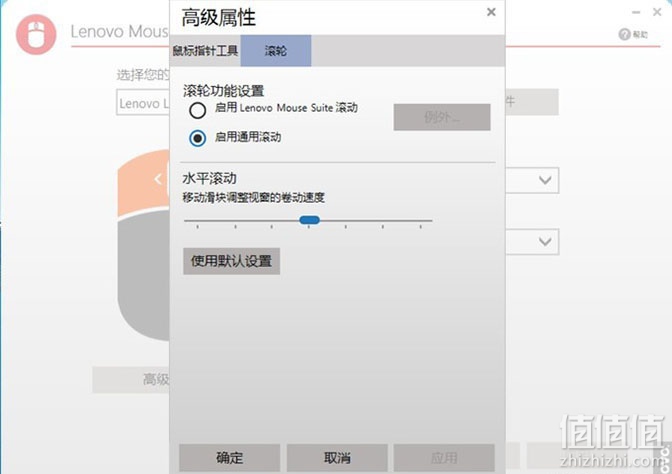The width and height of the screenshot is (672, 474).
Task: Expand the lower dropdown in the background window
Action: (545, 242)
